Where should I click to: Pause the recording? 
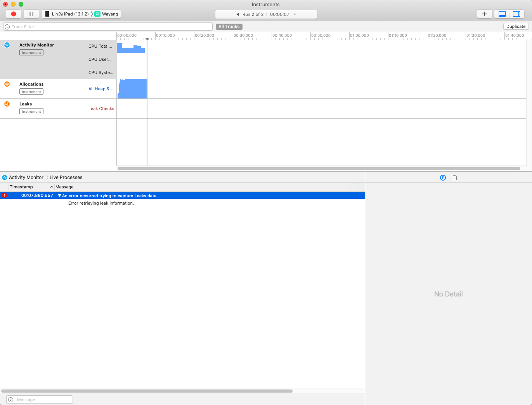31,14
